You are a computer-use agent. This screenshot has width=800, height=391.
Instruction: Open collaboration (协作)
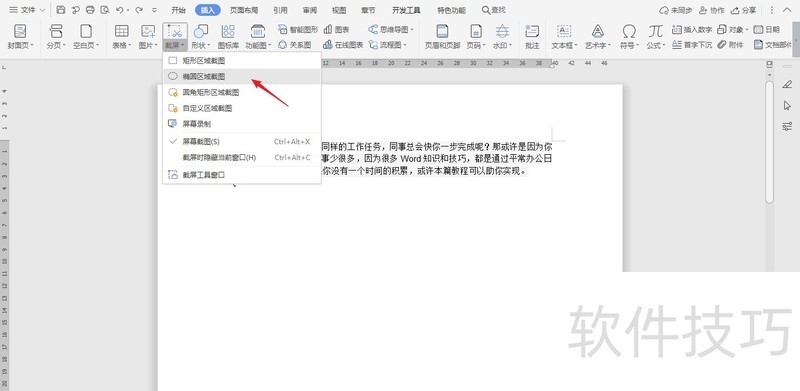tap(712, 10)
